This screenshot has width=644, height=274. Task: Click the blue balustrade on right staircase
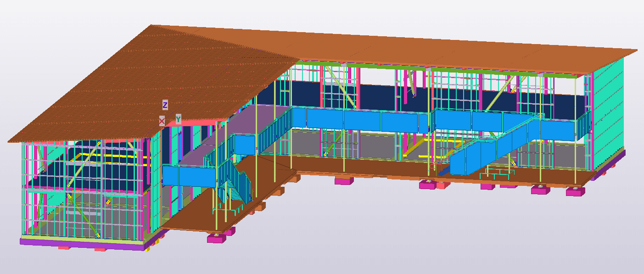pos(473,158)
